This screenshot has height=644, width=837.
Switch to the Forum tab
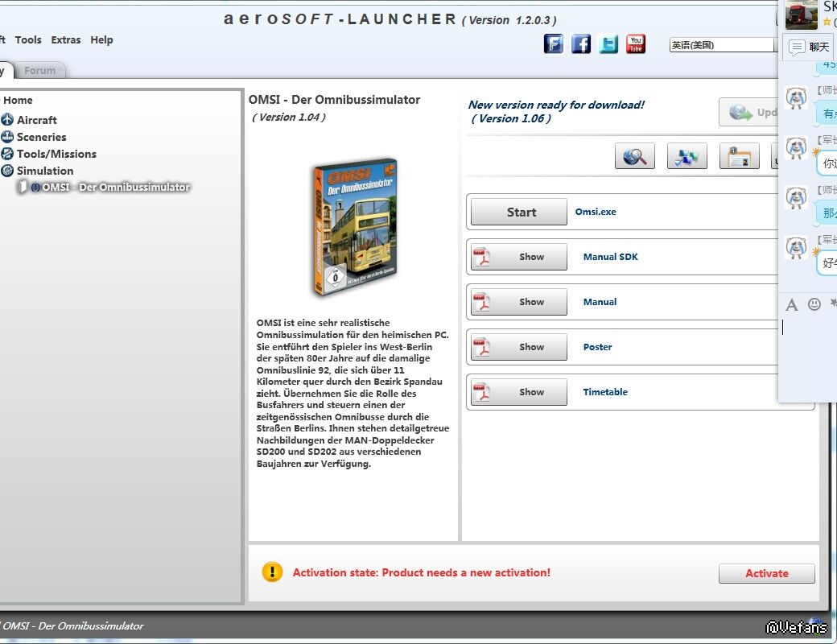(39, 71)
